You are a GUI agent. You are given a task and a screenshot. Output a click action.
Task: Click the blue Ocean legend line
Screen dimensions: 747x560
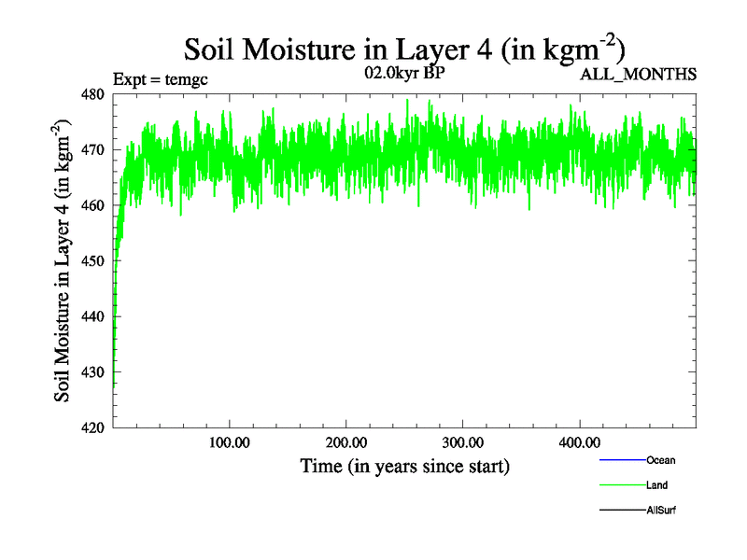click(621, 460)
